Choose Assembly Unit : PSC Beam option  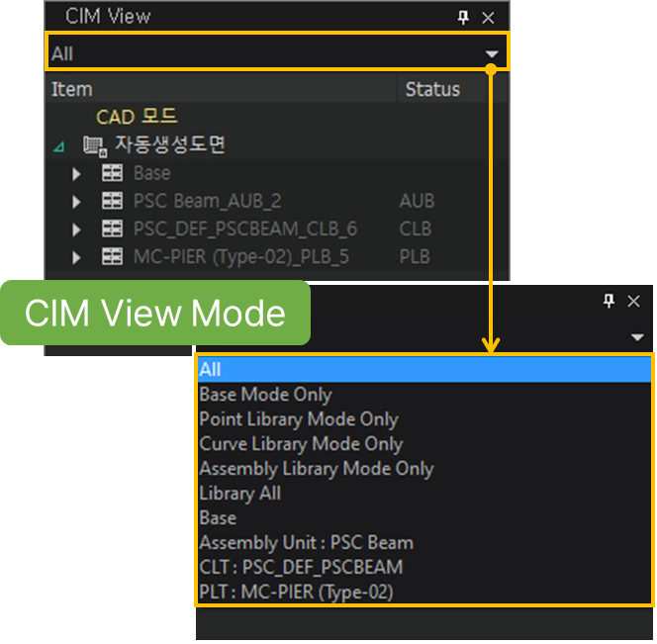424,543
